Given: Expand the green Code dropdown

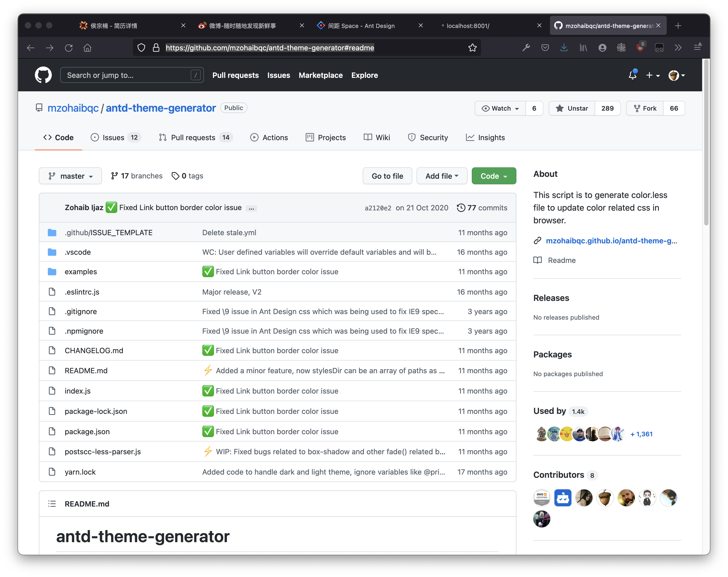Looking at the screenshot, I should pyautogui.click(x=494, y=176).
